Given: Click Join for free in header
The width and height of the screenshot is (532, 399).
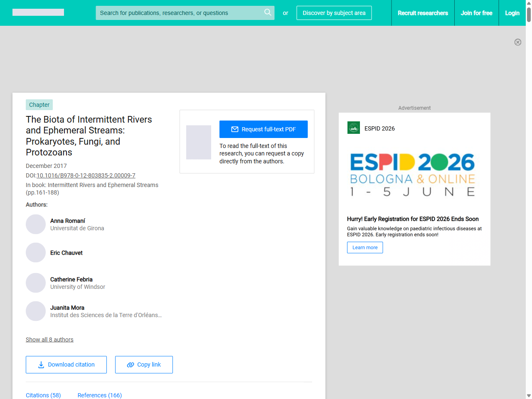Looking at the screenshot, I should [x=476, y=13].
